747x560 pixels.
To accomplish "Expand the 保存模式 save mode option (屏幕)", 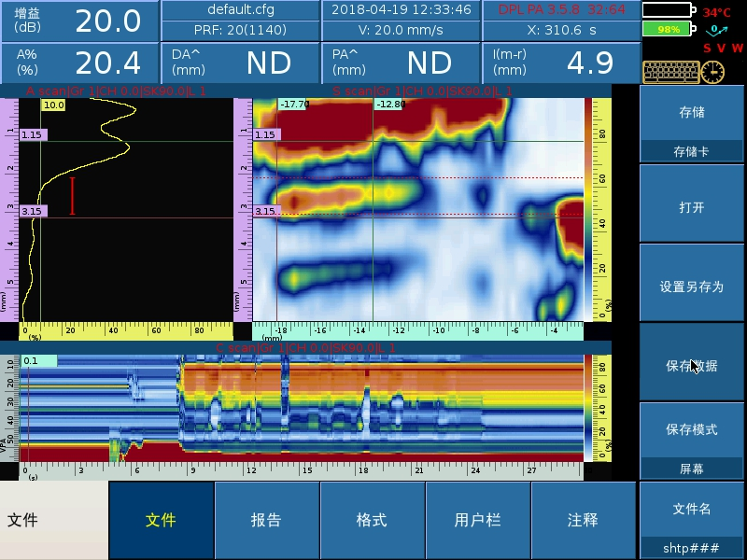I will click(692, 469).
